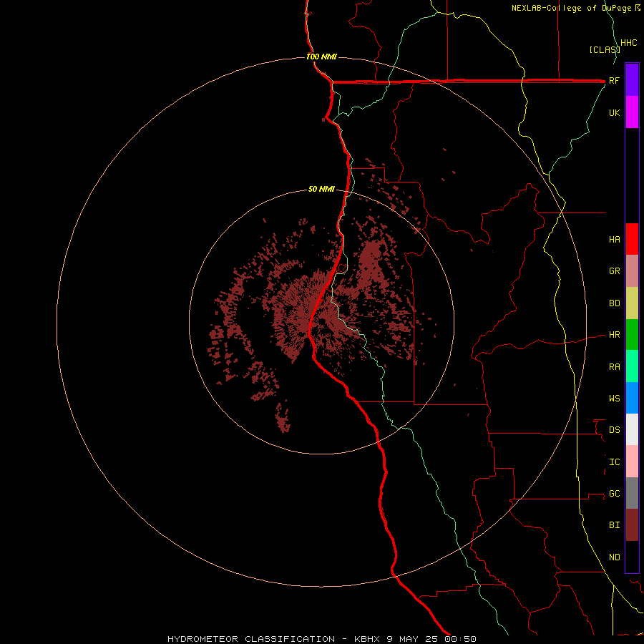Click the DS legend label

[x=614, y=430]
